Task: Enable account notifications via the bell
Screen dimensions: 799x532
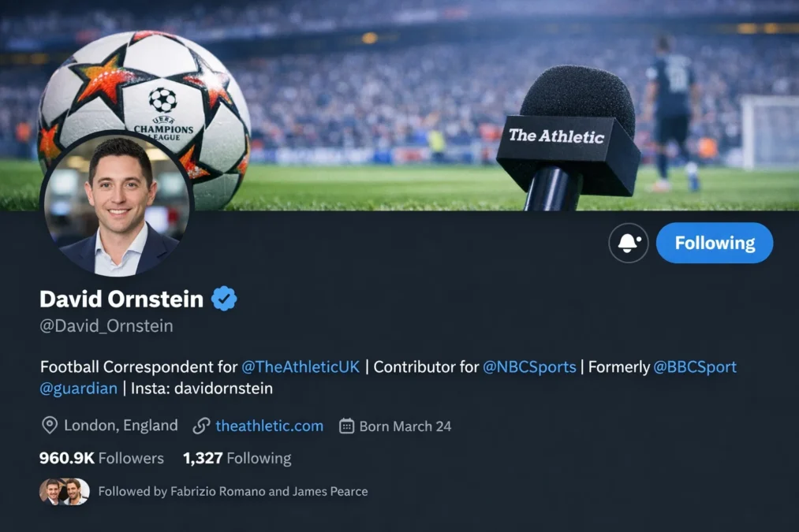Action: point(628,243)
